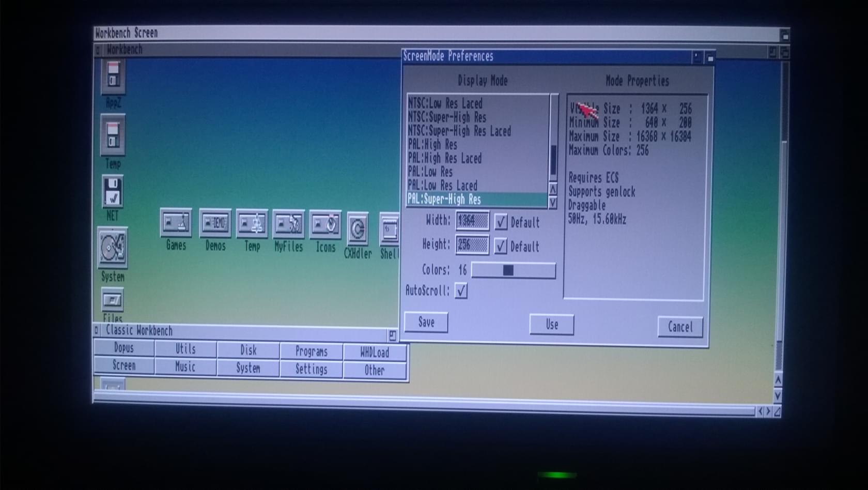
Task: Select PAL:Super-High Res mode
Action: coord(477,199)
